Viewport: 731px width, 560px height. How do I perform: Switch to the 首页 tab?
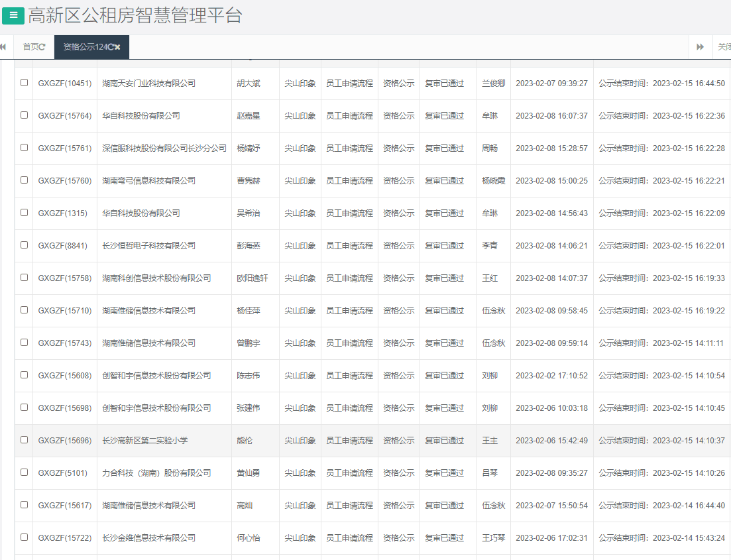30,47
